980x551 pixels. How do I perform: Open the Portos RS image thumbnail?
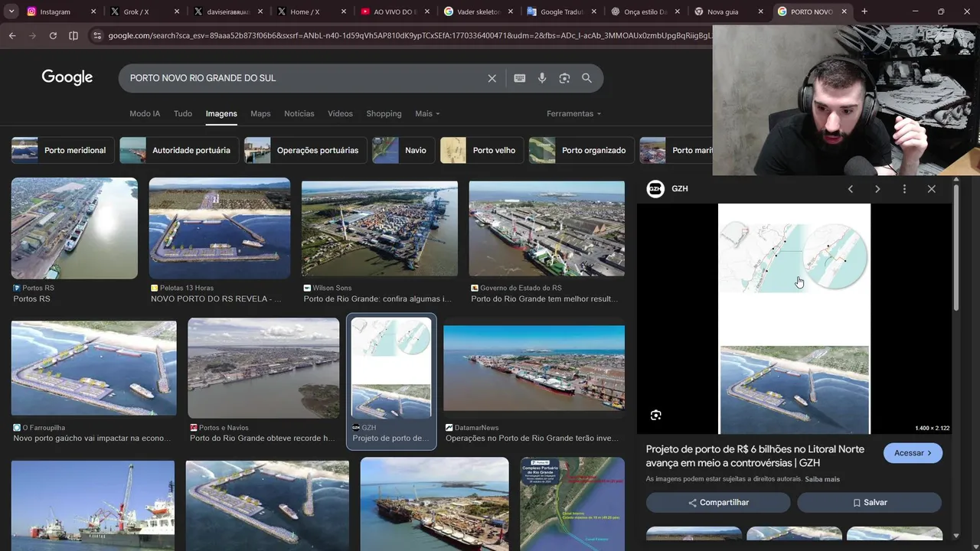click(74, 228)
